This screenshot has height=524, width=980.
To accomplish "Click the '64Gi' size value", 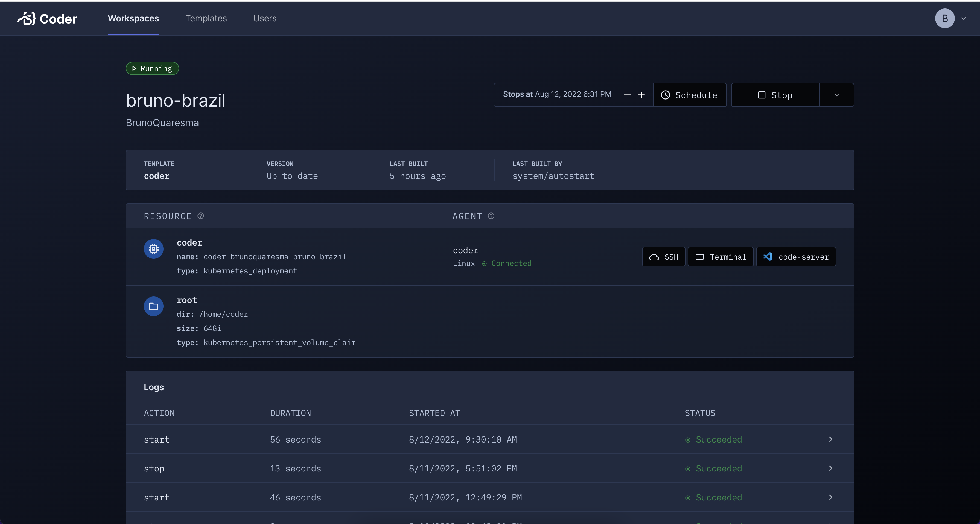I will pyautogui.click(x=212, y=328).
